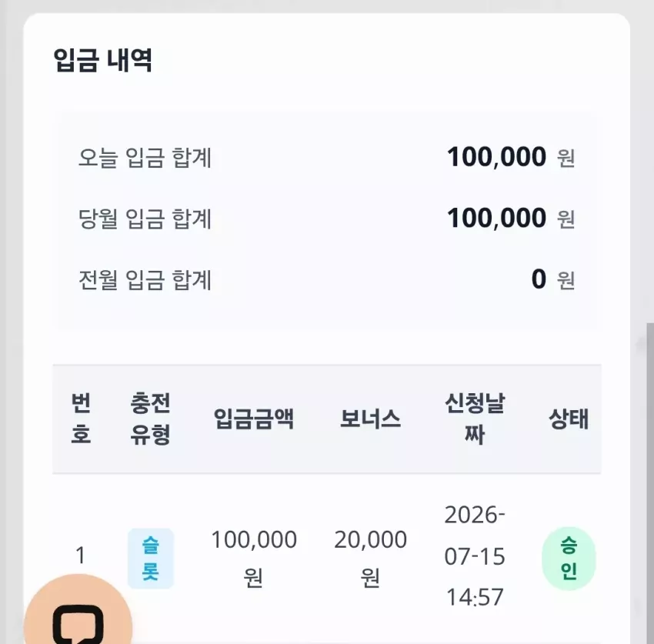Click the 20,000원 bonus cell

pyautogui.click(x=370, y=558)
